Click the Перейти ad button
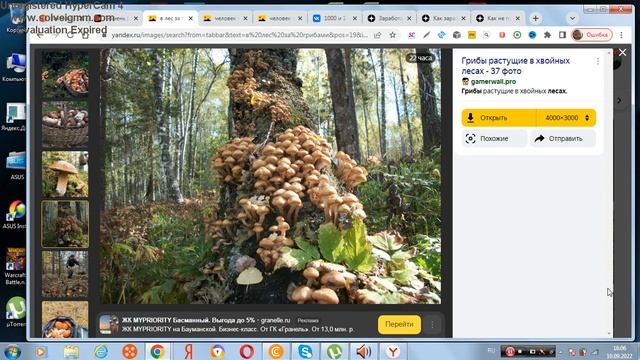 pyautogui.click(x=399, y=324)
